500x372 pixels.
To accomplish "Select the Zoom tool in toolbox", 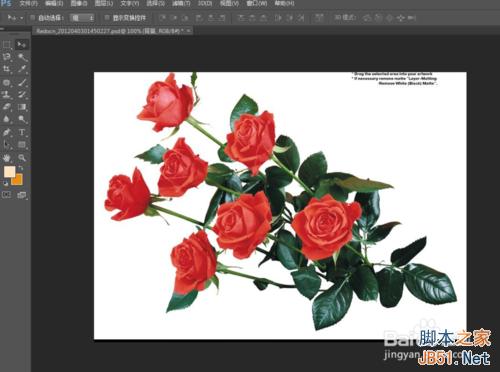I will [x=22, y=158].
